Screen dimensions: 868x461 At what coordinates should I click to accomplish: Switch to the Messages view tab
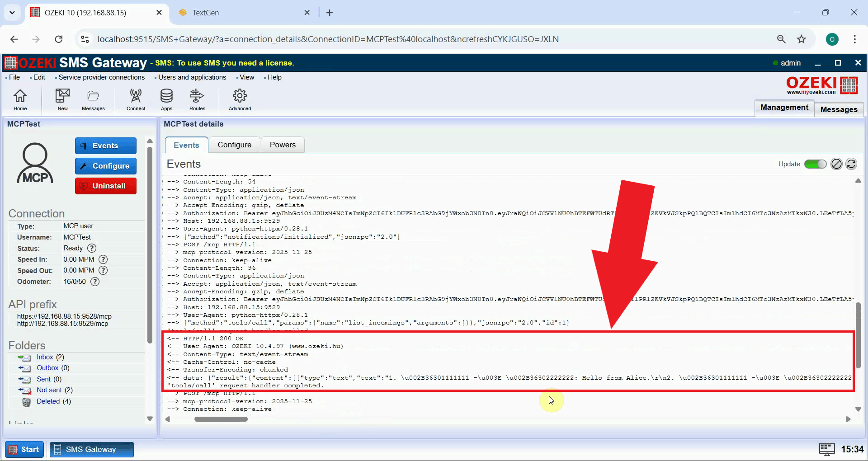pyautogui.click(x=839, y=109)
